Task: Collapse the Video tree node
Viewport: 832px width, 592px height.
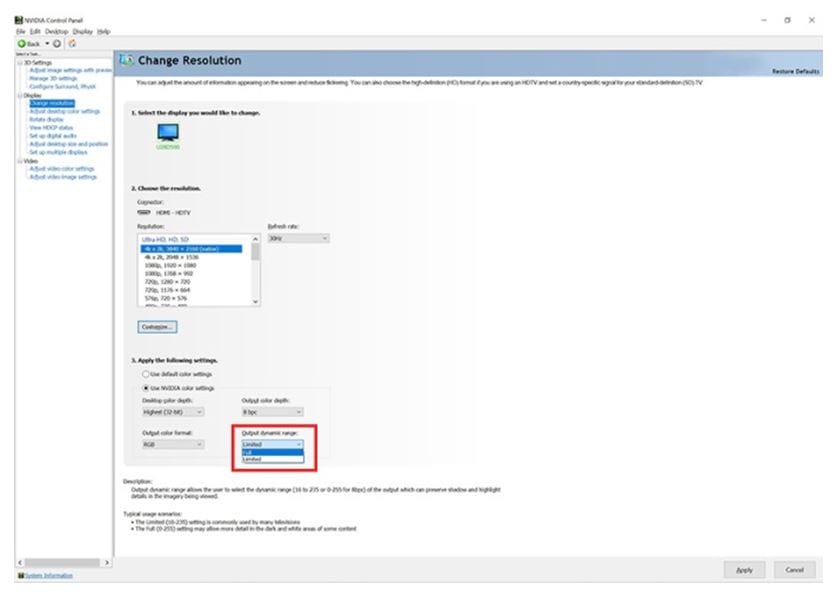Action: click(20, 161)
